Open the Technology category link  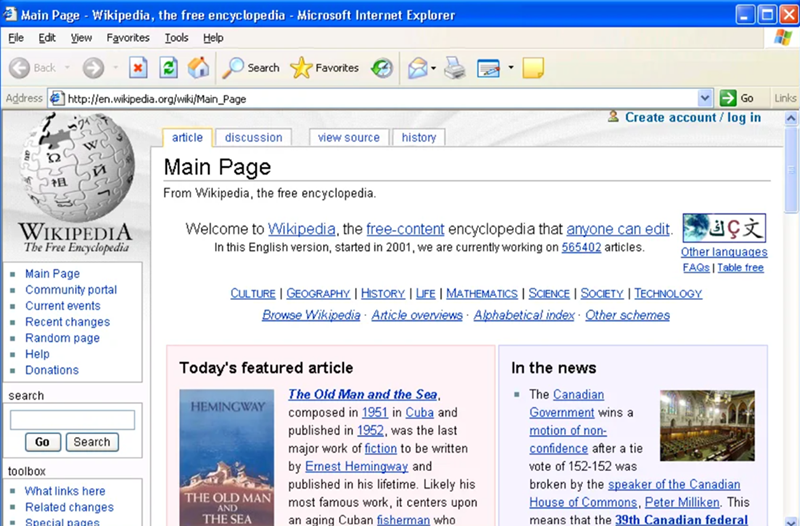[668, 294]
